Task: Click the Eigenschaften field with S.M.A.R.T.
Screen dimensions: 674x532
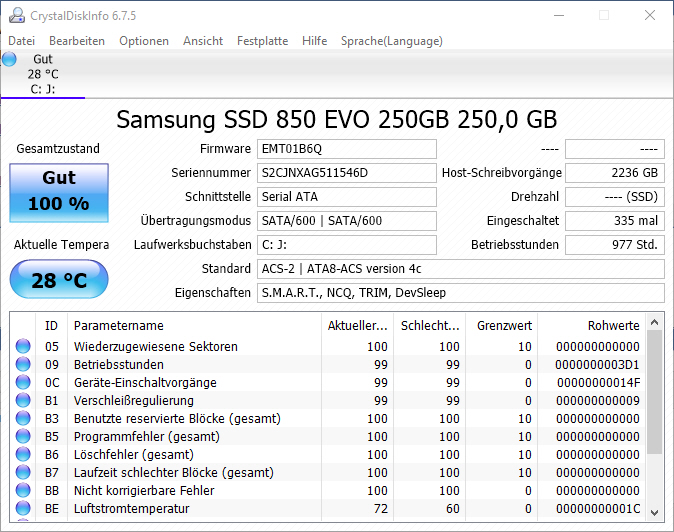Action: coord(461,293)
